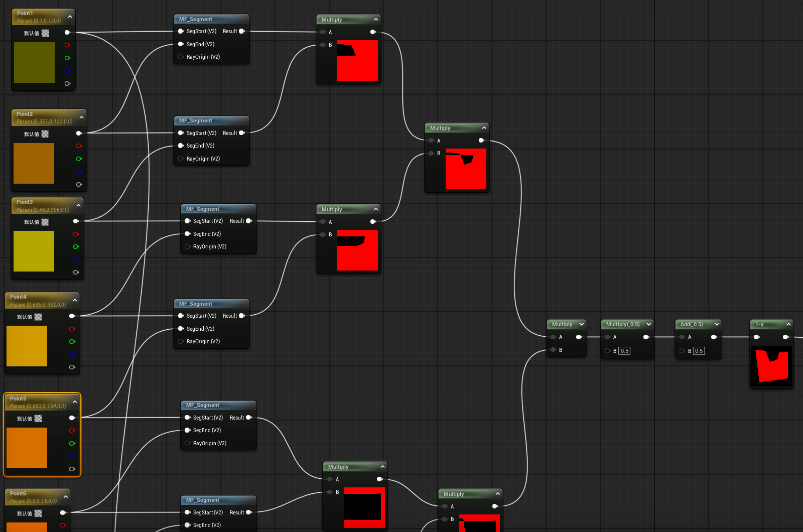Image resolution: width=803 pixels, height=532 pixels.
Task: Click the checkerboard default value icon on Point6
Action: click(x=38, y=513)
